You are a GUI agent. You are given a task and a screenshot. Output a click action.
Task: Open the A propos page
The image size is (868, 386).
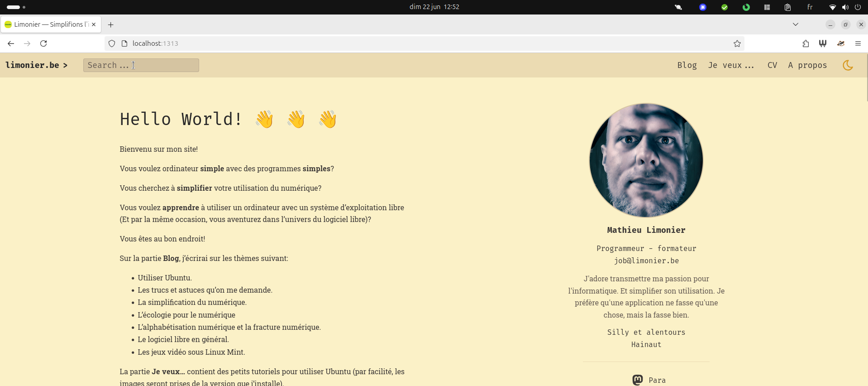click(x=807, y=65)
